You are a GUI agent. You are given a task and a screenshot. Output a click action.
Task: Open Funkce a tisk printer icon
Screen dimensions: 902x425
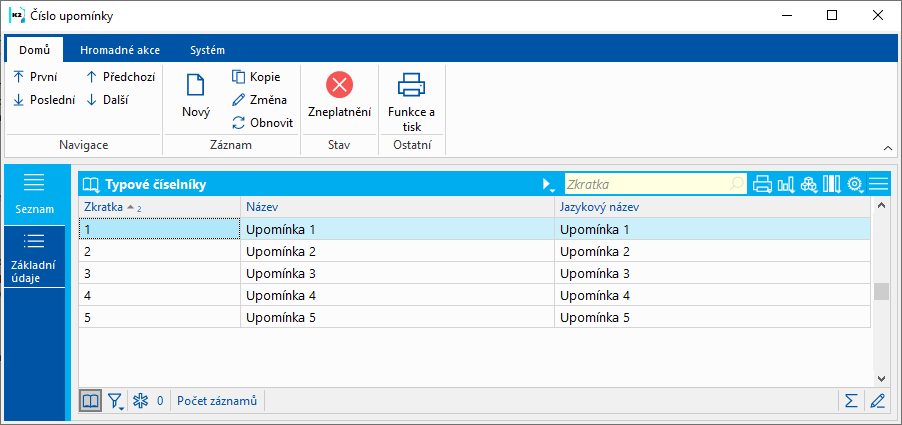411,85
